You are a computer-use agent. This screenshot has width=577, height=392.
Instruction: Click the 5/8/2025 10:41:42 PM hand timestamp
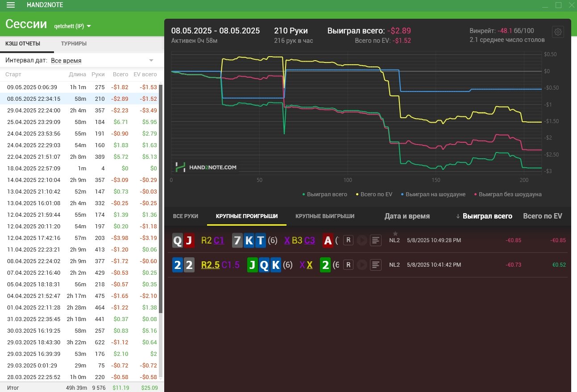tap(434, 265)
